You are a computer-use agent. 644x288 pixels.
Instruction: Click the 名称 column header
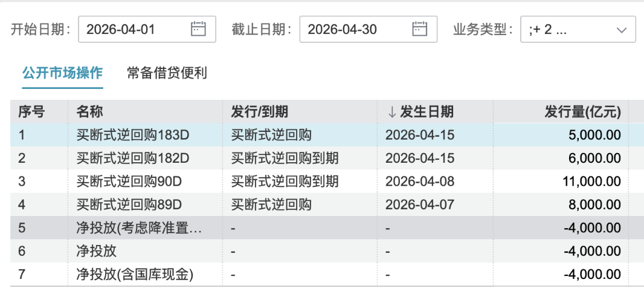(x=89, y=112)
